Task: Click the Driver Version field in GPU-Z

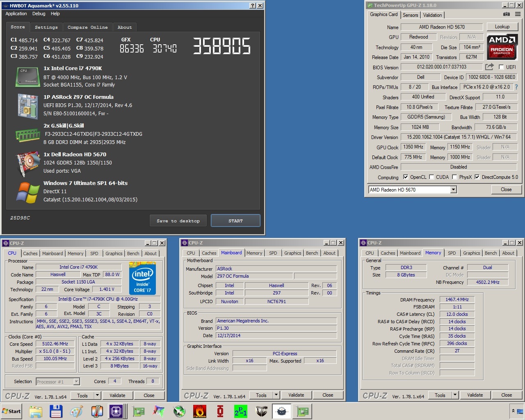Action: [x=459, y=137]
